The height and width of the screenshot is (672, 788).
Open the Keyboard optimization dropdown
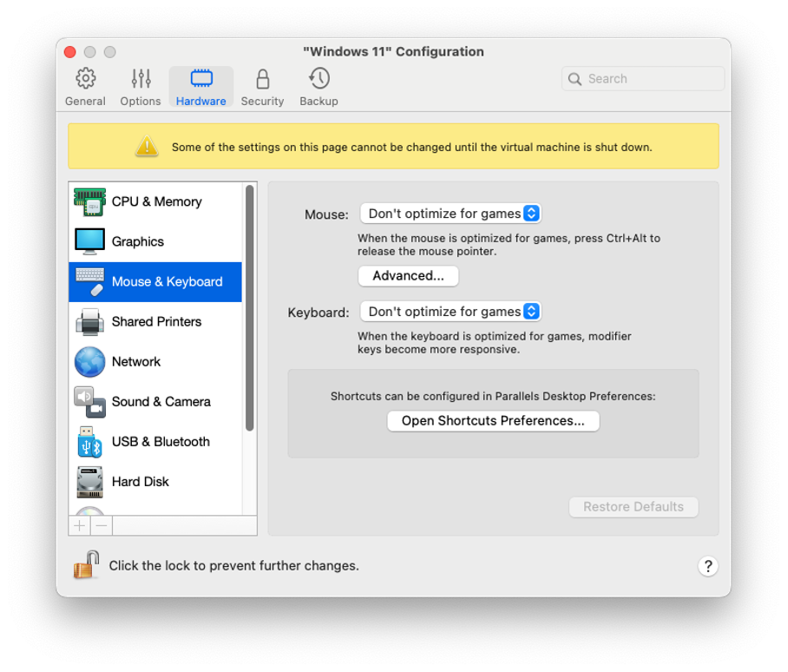pos(450,311)
